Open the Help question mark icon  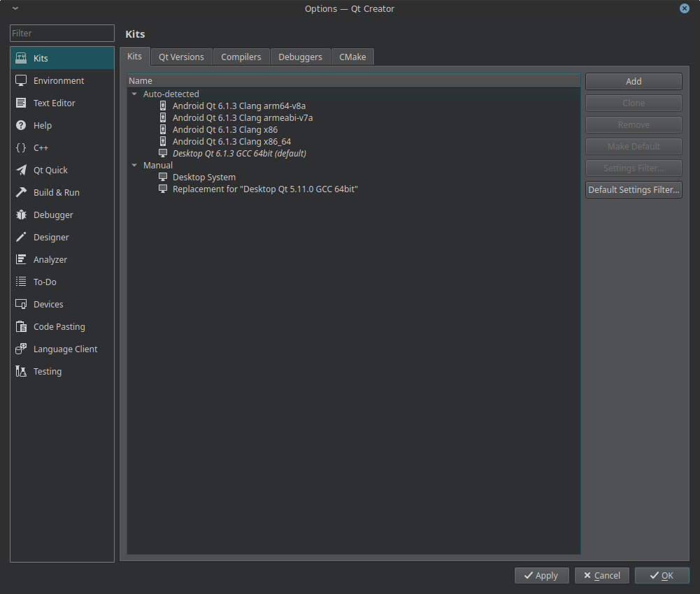21,125
